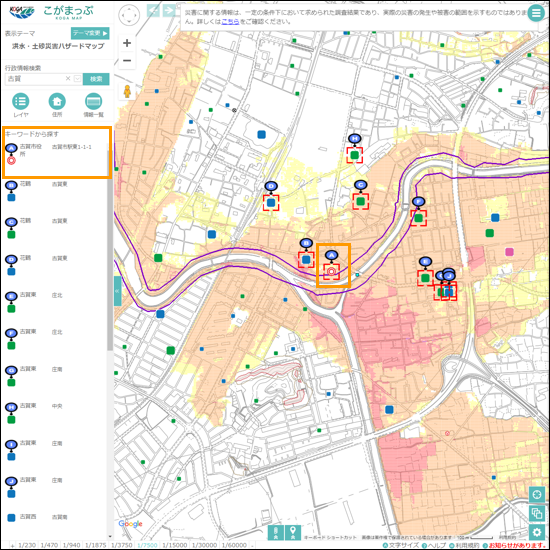Go to previous map view arrow
Screen dimensions: 550x550
[153, 10]
